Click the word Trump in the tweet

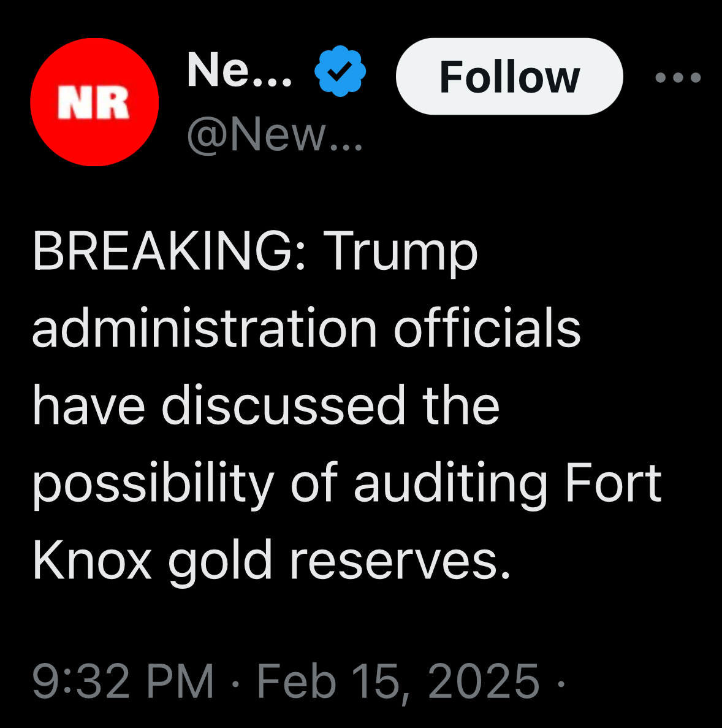(x=400, y=251)
